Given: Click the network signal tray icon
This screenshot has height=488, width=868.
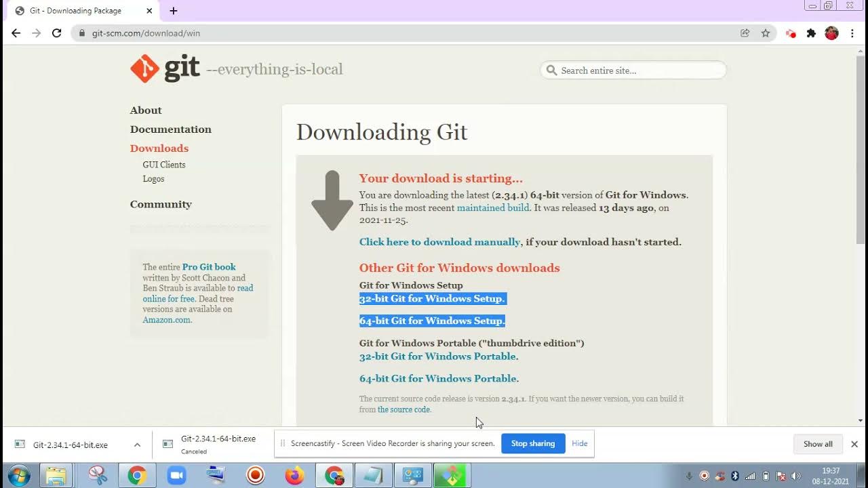Looking at the screenshot, I should click(x=751, y=476).
